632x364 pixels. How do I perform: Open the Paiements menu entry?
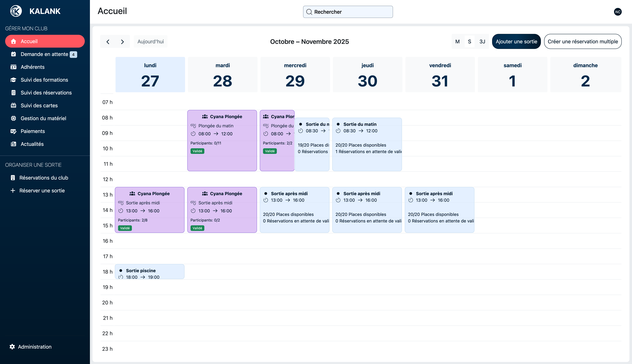pyautogui.click(x=45, y=131)
